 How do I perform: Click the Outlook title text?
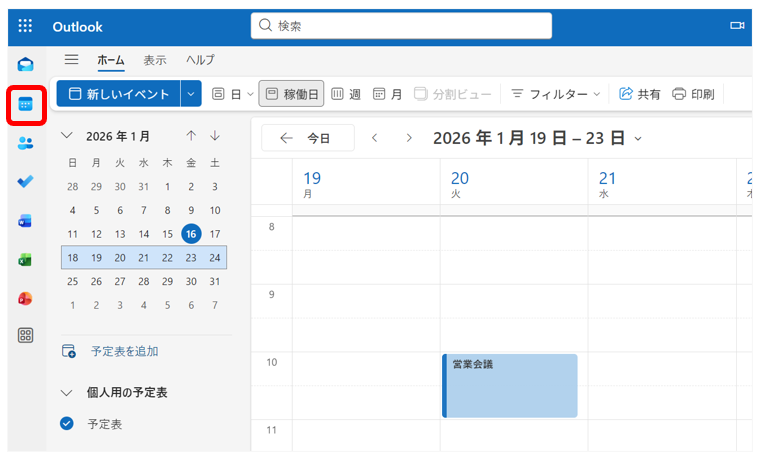(x=78, y=27)
